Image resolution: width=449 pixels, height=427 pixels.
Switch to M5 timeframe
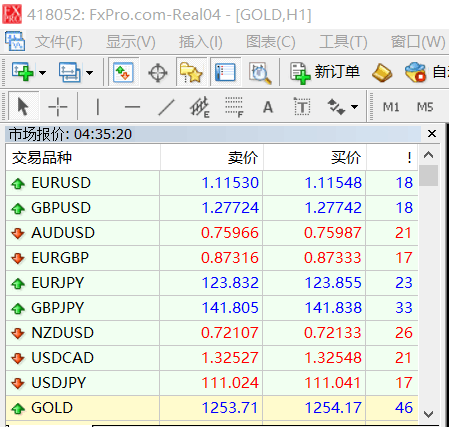[425, 107]
